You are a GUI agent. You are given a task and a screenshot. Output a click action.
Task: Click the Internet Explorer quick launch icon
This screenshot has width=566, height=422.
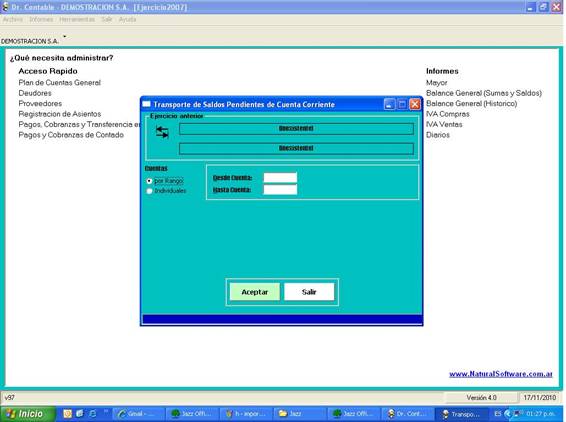pos(93,414)
